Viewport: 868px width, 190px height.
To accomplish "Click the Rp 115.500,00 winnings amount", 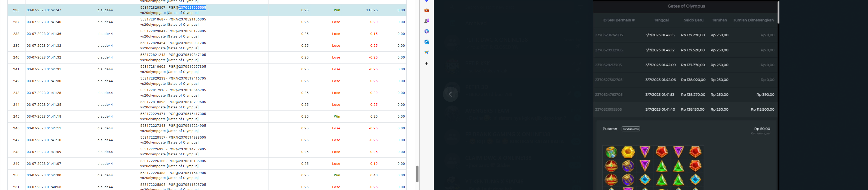I will tap(763, 109).
